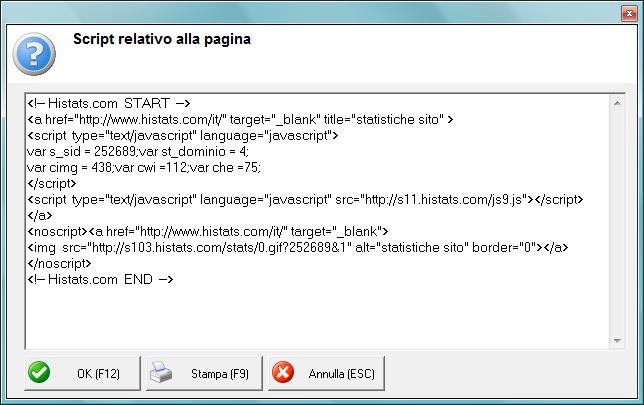644x405 pixels.
Task: Click the Stampa (F9) print button
Action: tap(204, 373)
